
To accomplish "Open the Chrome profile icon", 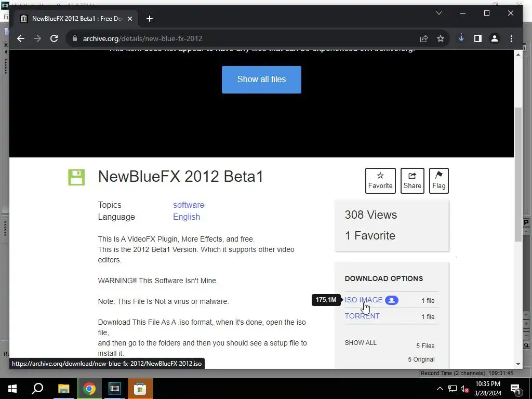I will (x=495, y=38).
